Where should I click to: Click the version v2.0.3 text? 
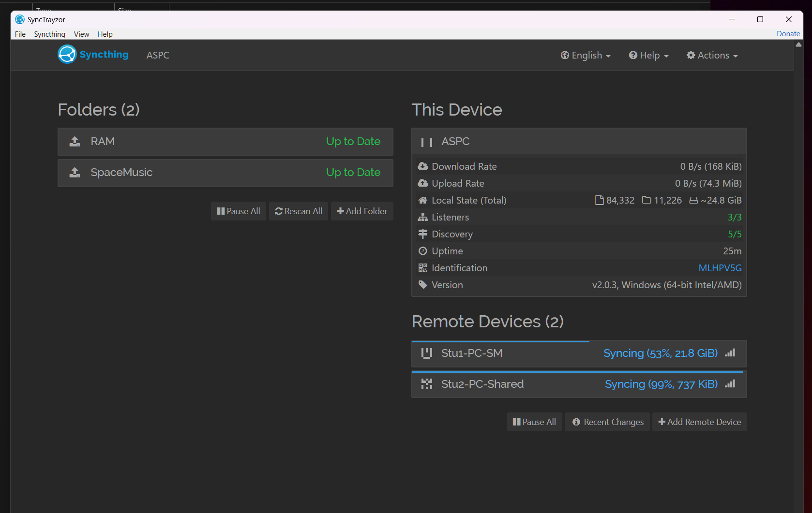(667, 285)
